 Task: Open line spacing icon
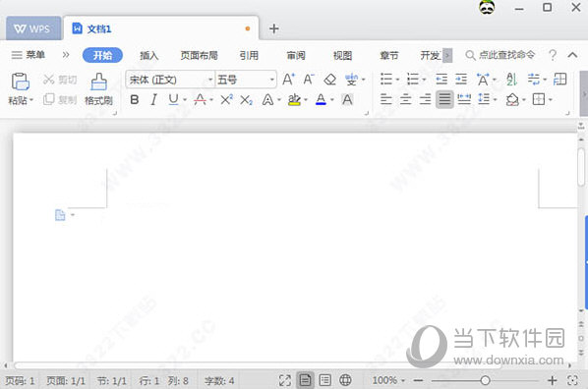484,99
